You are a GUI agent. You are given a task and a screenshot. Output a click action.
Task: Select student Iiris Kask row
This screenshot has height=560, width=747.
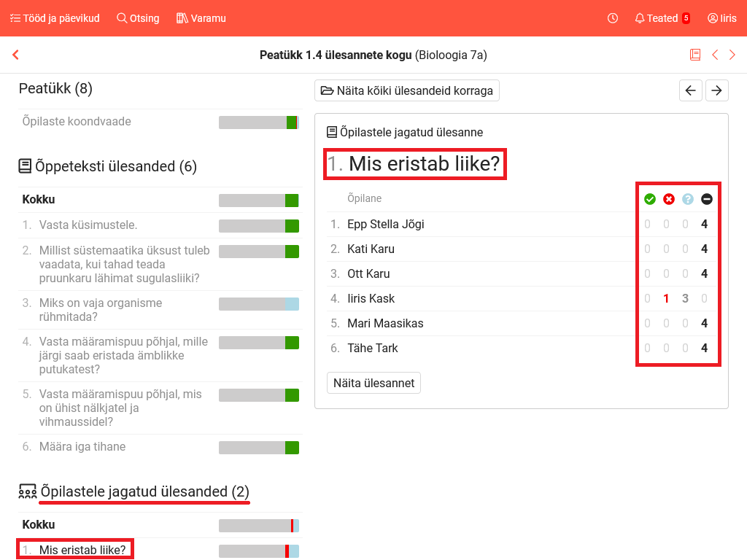tap(371, 298)
